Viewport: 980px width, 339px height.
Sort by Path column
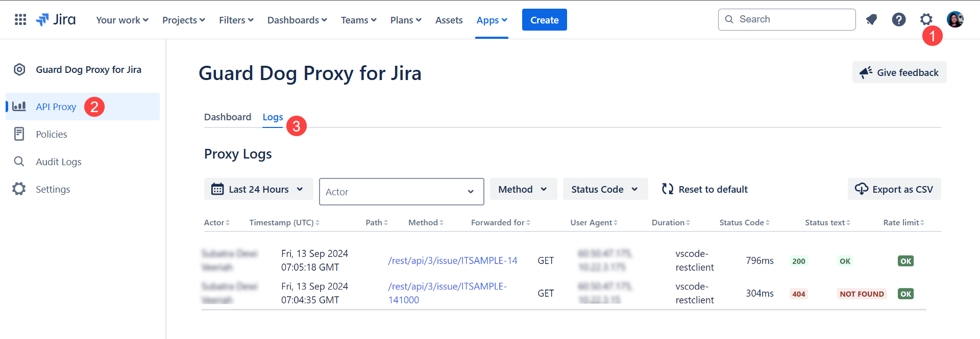click(x=377, y=223)
